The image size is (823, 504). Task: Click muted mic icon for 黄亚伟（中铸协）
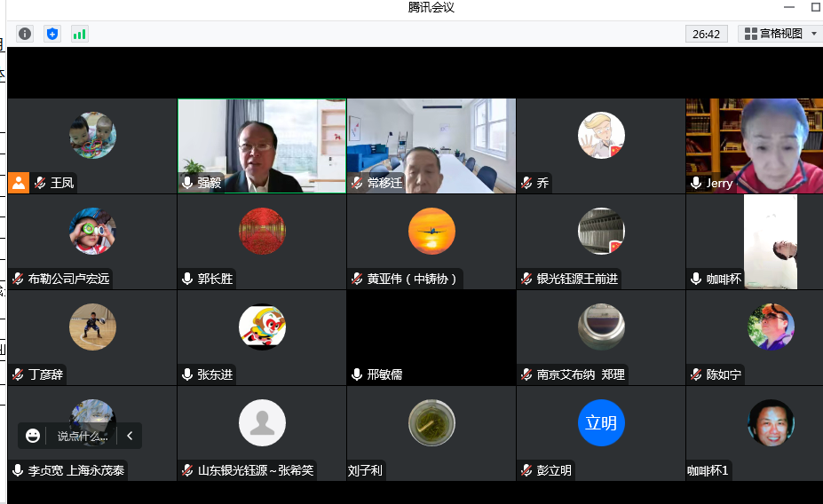tap(357, 279)
